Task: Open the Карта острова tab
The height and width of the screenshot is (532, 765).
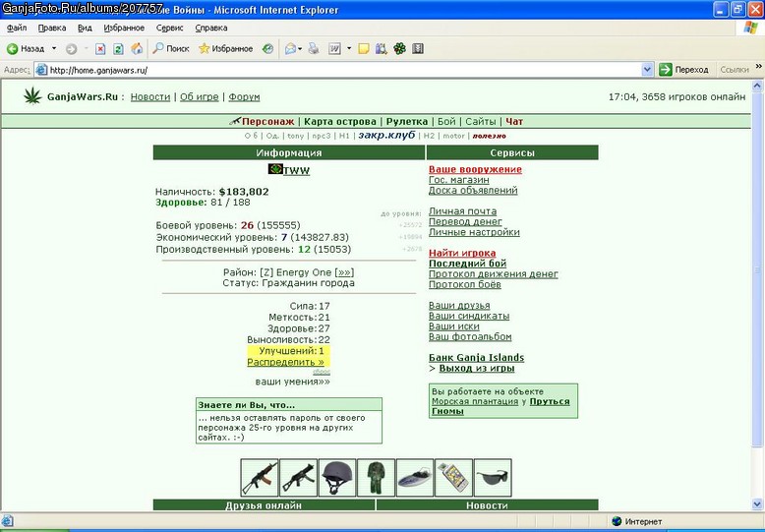Action: pyautogui.click(x=339, y=122)
